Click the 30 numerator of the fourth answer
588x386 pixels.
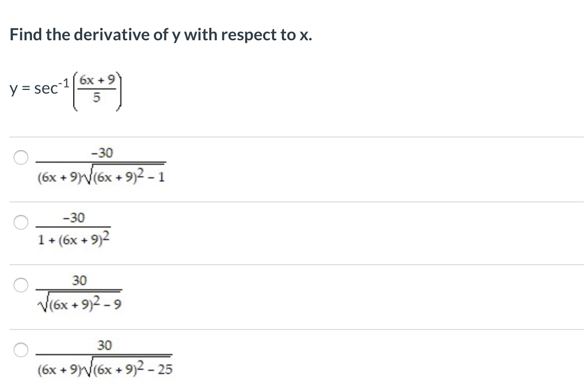click(x=106, y=345)
